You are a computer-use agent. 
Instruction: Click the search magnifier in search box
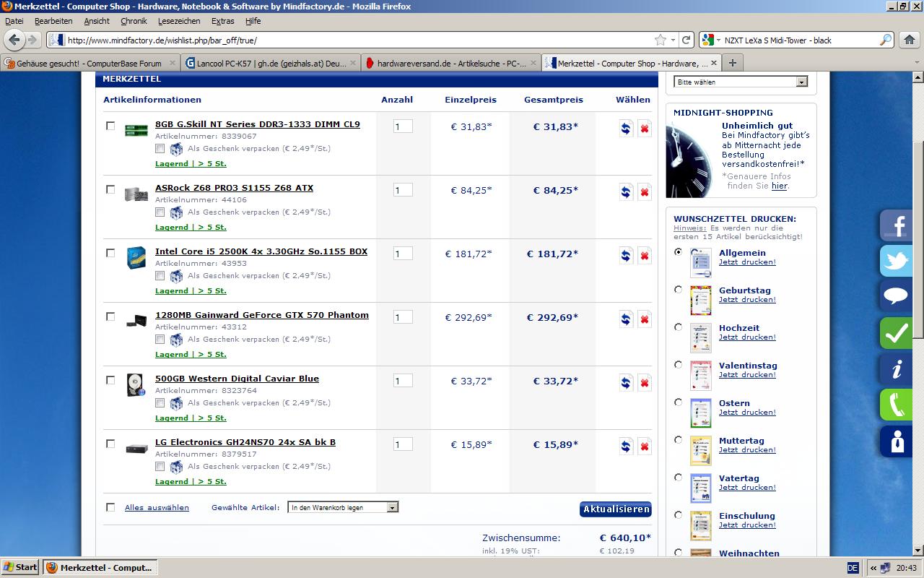pyautogui.click(x=886, y=40)
